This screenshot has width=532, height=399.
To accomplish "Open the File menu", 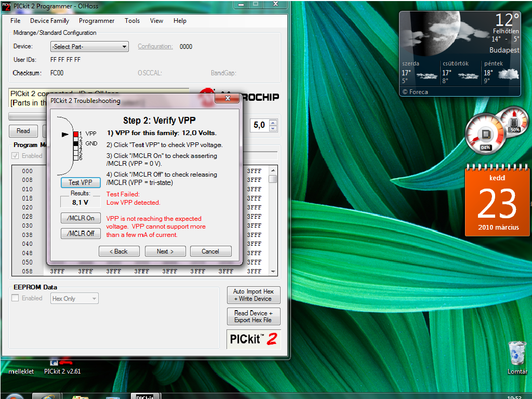I will [15, 21].
